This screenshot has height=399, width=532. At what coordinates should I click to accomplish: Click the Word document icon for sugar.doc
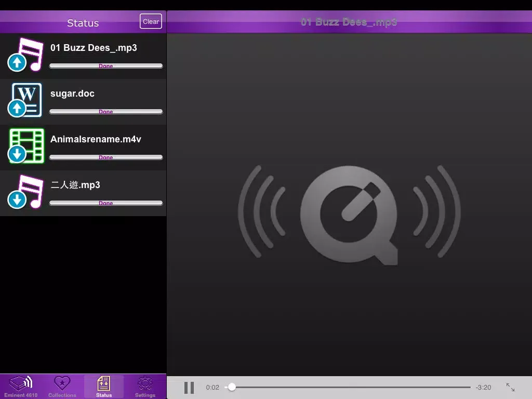point(25,100)
